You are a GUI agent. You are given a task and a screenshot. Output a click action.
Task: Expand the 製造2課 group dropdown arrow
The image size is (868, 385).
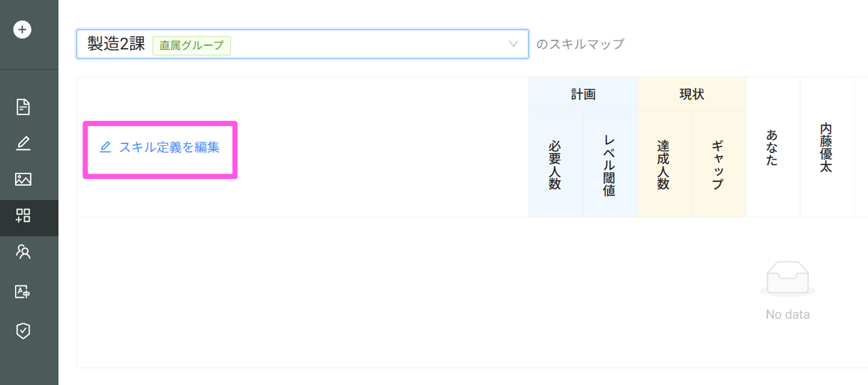(513, 44)
